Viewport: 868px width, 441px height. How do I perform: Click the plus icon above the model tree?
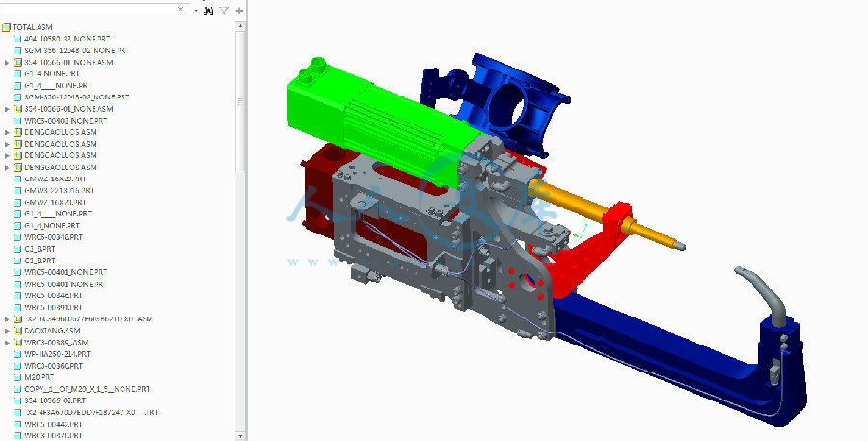[239, 11]
